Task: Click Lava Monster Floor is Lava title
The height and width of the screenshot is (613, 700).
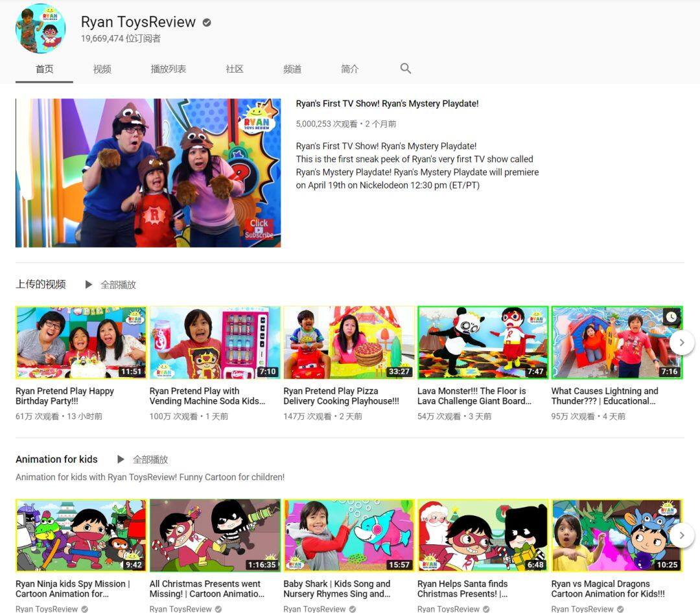Action: (x=474, y=396)
